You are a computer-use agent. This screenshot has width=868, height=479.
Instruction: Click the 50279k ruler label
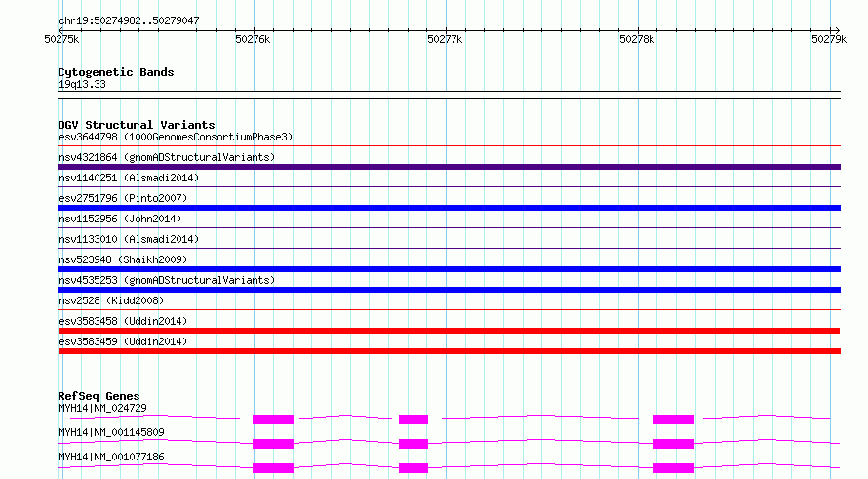coord(829,39)
